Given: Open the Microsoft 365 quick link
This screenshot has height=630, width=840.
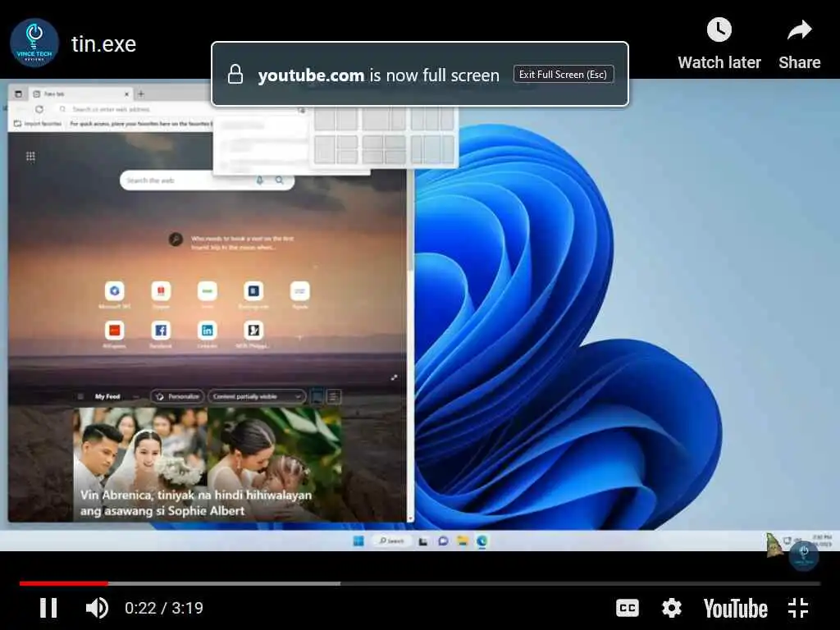Looking at the screenshot, I should (x=114, y=295).
